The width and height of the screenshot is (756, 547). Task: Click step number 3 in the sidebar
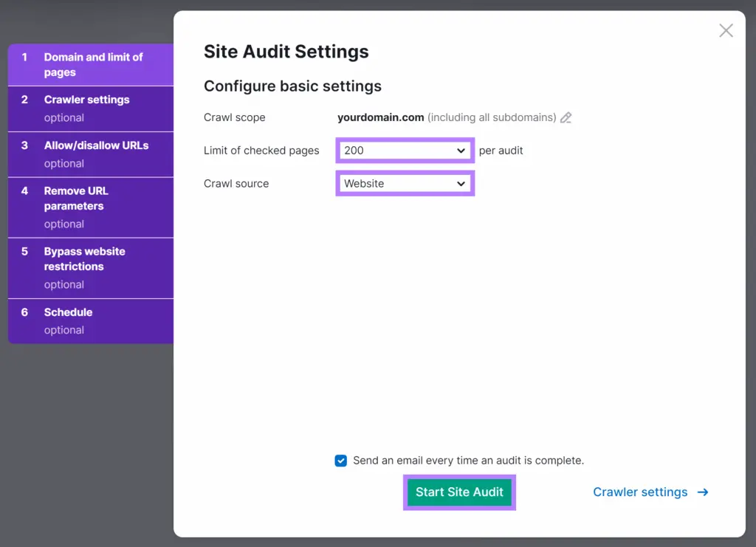pos(24,145)
